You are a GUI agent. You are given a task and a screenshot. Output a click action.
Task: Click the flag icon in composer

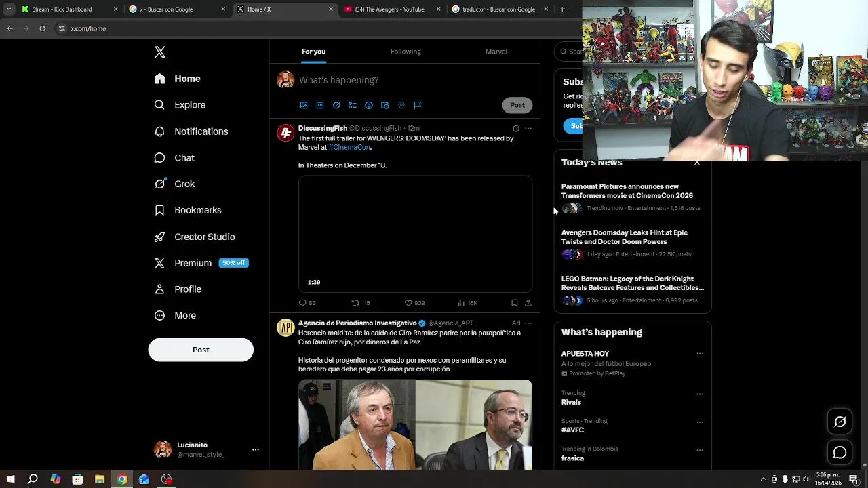point(418,105)
